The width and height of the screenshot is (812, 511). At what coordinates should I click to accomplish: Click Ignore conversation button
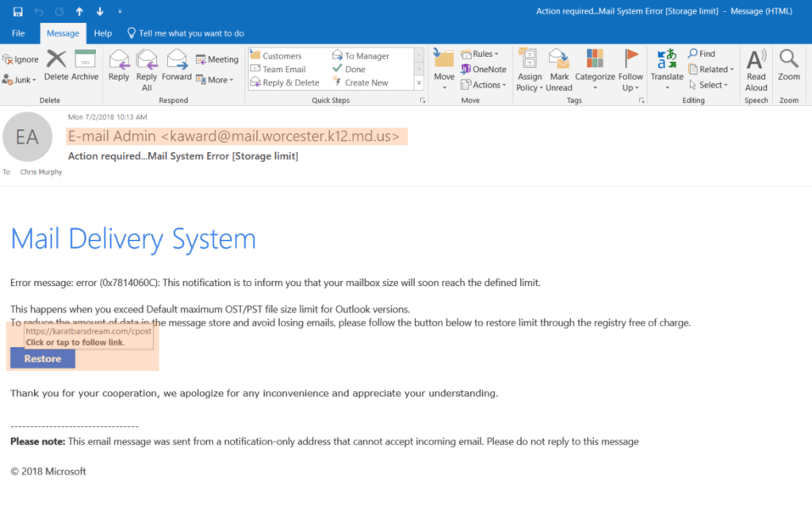tap(21, 59)
